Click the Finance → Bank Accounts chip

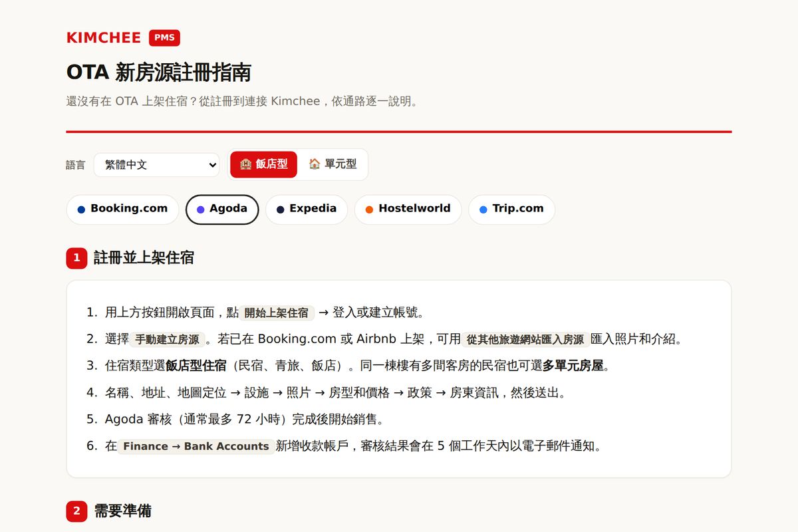click(196, 446)
